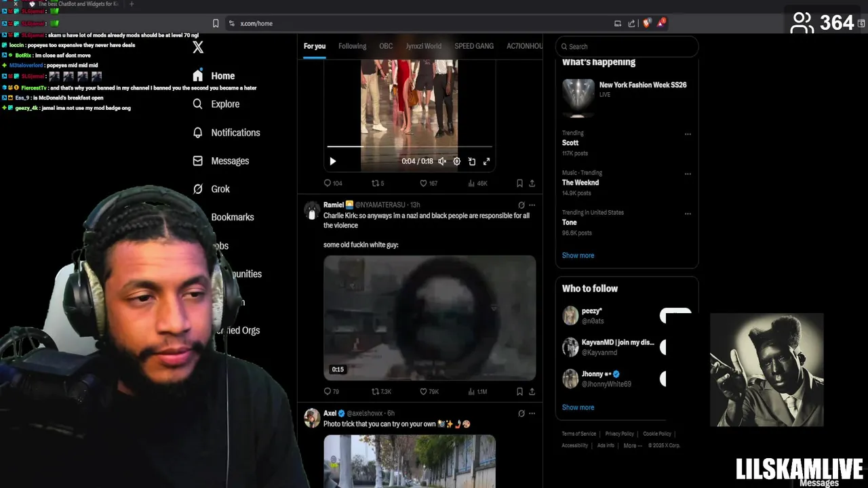Show more under Who to follow
The height and width of the screenshot is (488, 868).
click(578, 407)
